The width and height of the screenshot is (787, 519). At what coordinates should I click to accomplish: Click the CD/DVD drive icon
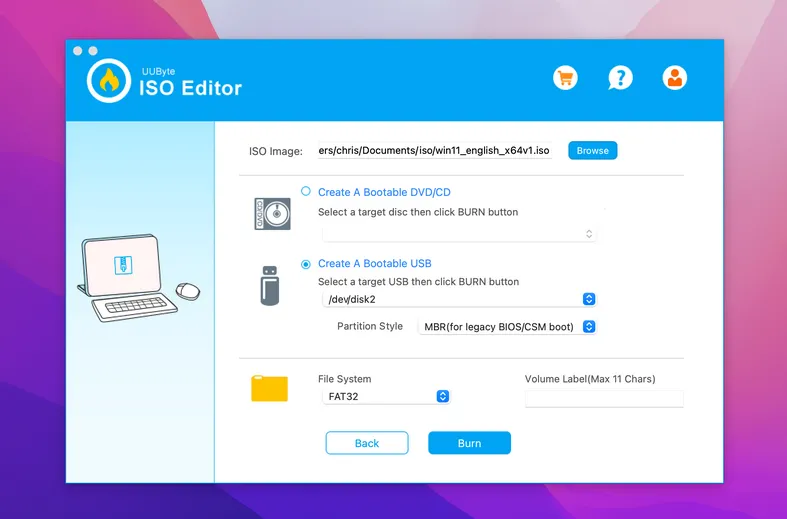273,214
